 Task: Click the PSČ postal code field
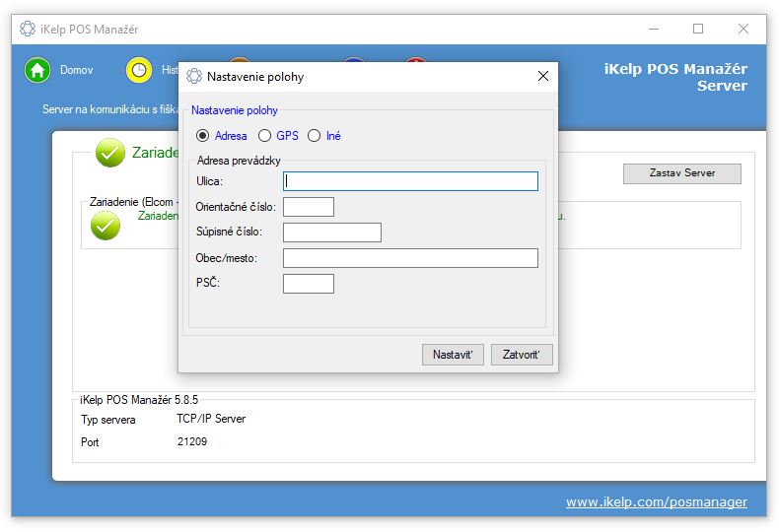coord(308,284)
